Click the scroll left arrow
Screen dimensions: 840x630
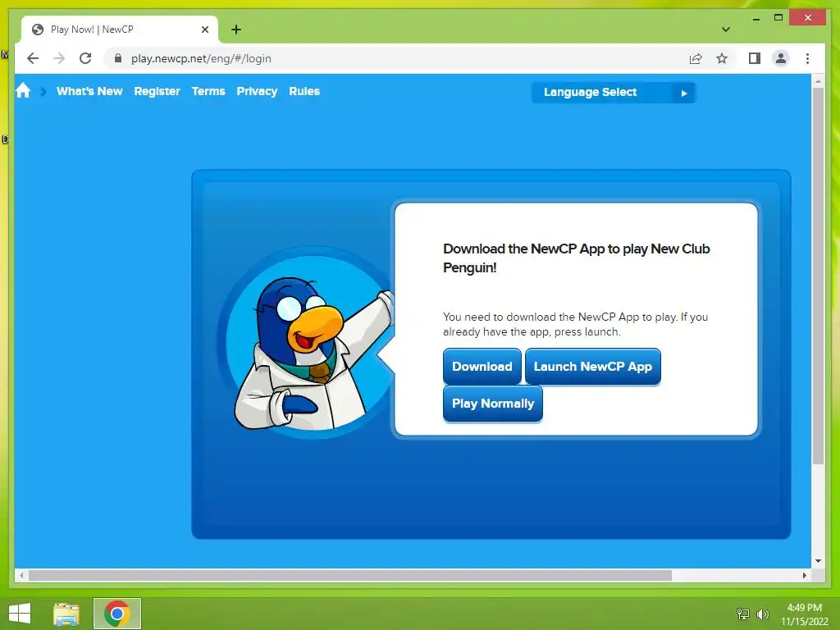point(21,575)
